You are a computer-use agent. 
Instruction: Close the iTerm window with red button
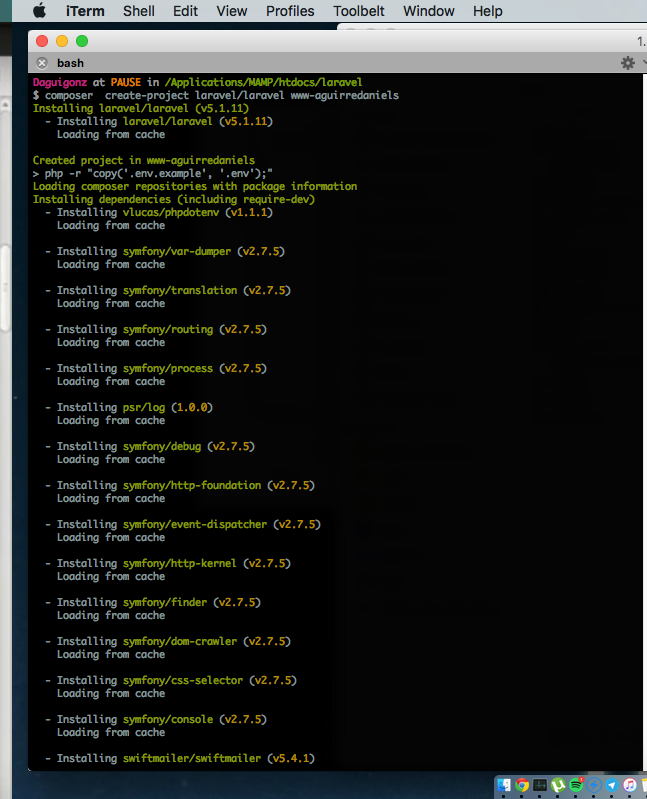click(42, 41)
